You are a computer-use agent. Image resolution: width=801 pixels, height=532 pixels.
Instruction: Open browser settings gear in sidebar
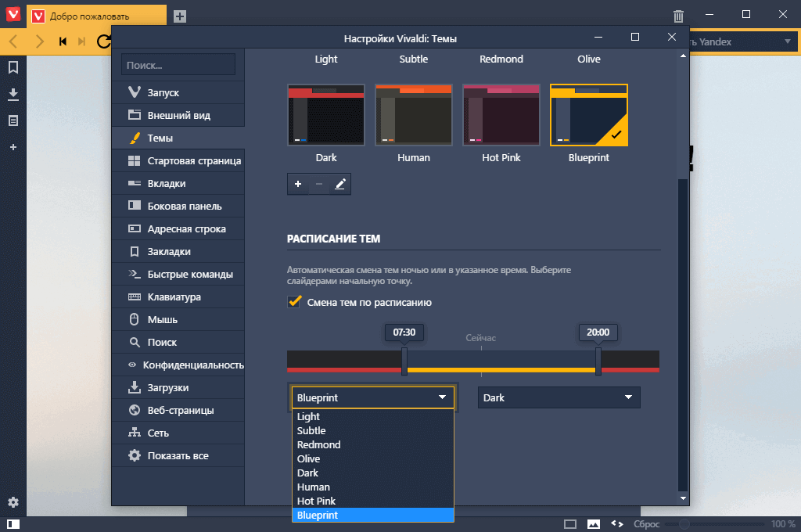click(13, 502)
